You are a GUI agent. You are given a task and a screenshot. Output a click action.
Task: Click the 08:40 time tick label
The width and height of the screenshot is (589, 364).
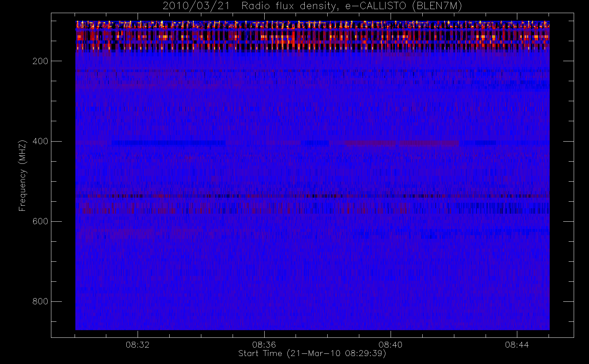coord(390,345)
